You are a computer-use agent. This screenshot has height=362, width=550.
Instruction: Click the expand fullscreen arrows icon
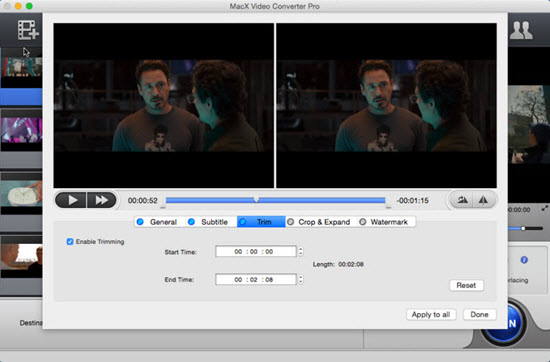coord(545,208)
